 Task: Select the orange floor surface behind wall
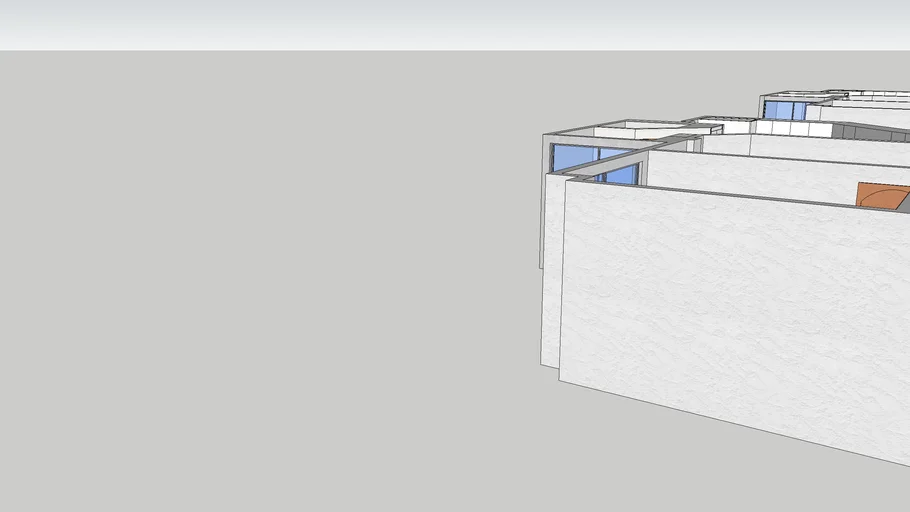click(882, 196)
